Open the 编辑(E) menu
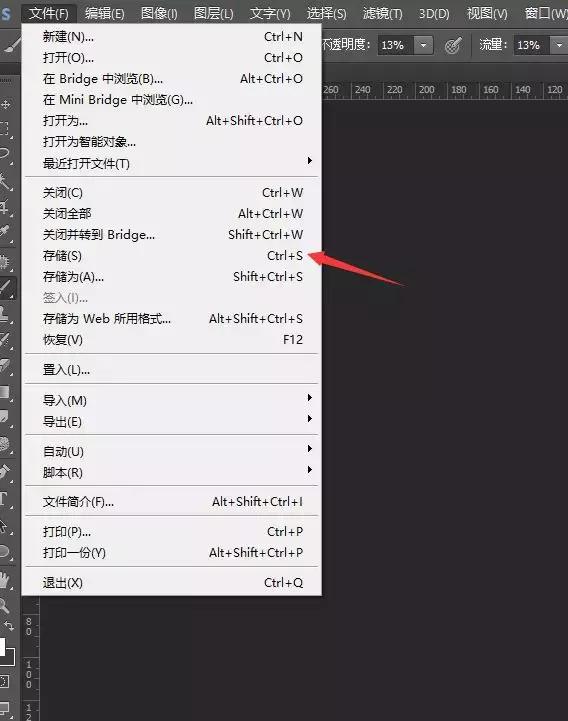The image size is (568, 721). [x=104, y=13]
